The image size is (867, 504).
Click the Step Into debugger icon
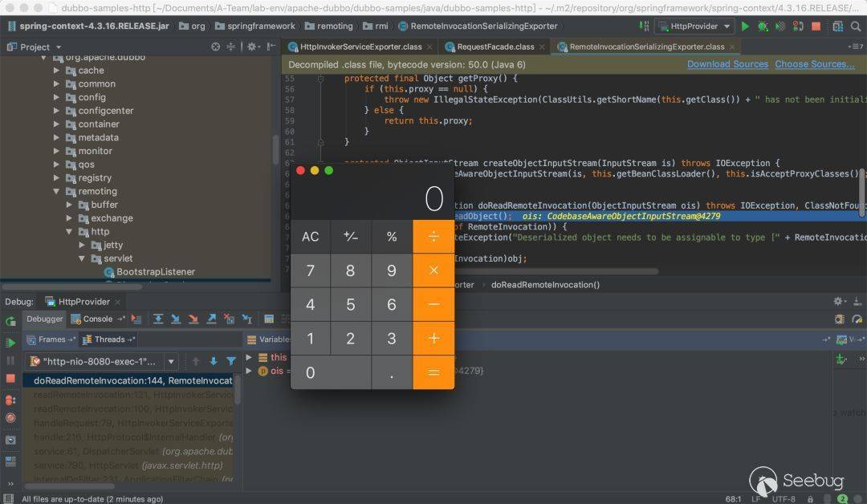[176, 319]
